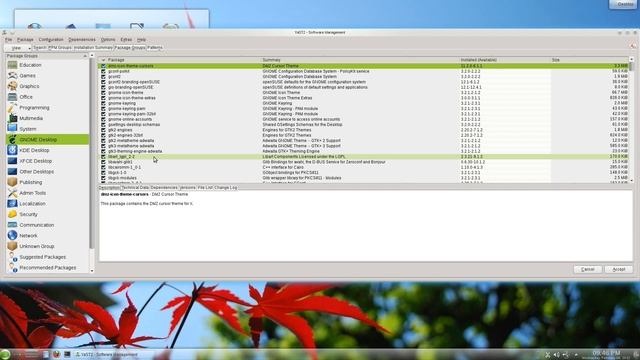Click the volume icon in system tray
Screen dimensions: 640x360
click(x=556, y=355)
